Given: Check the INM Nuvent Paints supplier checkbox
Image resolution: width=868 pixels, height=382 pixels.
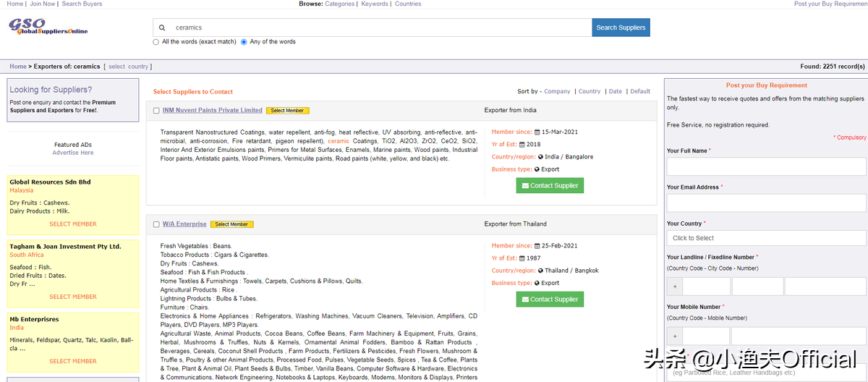Looking at the screenshot, I should point(156,111).
